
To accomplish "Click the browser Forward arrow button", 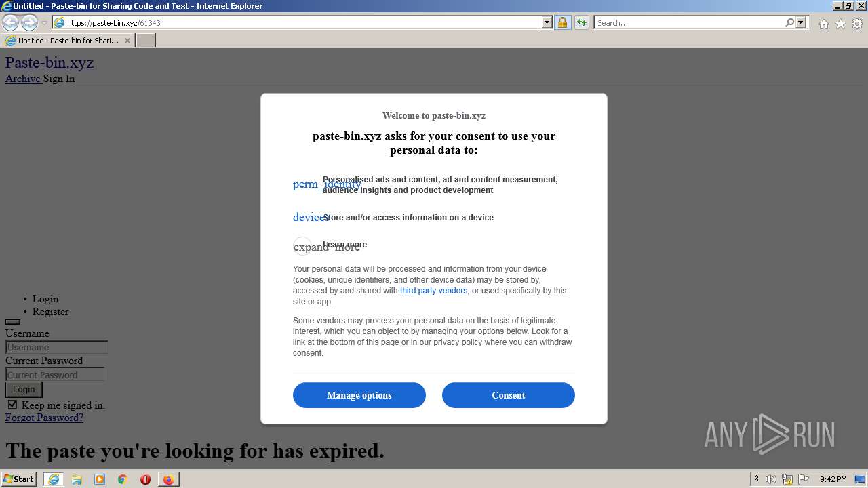I will coord(29,23).
